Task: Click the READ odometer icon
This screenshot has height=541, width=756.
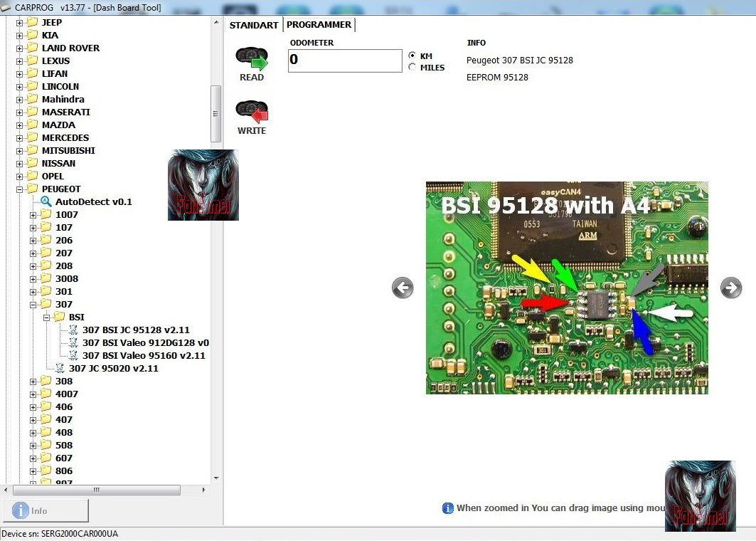Action: pos(252,59)
